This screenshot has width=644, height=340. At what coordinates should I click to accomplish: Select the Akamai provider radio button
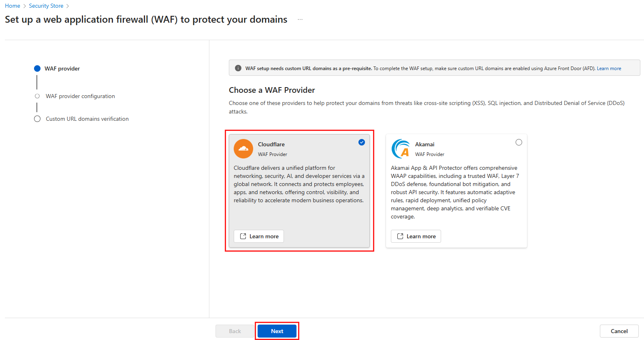click(x=519, y=142)
